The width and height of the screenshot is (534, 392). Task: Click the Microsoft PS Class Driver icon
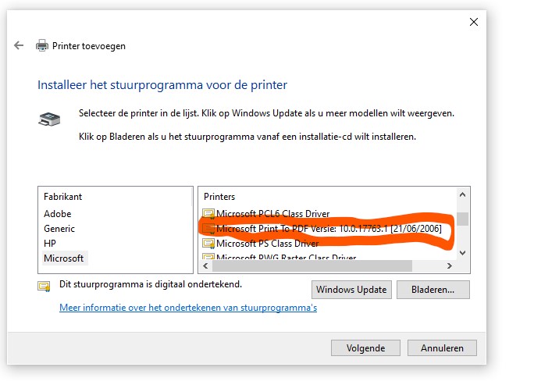click(x=208, y=244)
